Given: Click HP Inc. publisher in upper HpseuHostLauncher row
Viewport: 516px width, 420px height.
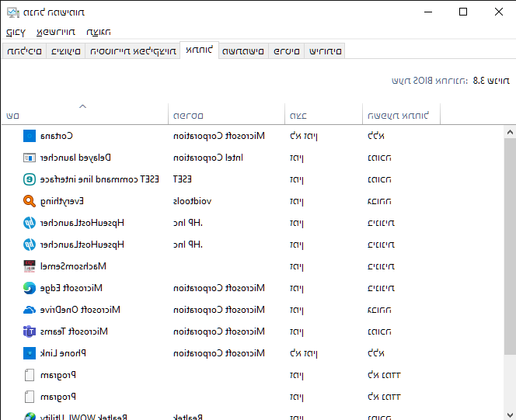Looking at the screenshot, I should point(188,223).
